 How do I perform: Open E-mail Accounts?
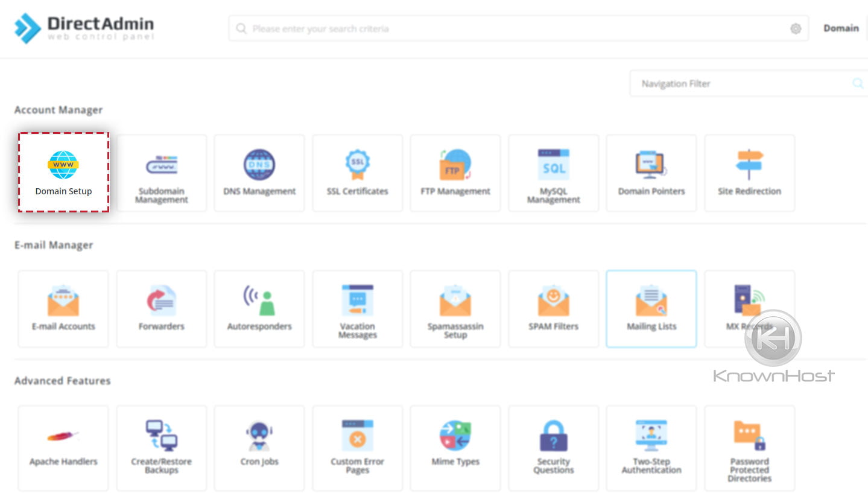[x=63, y=308]
